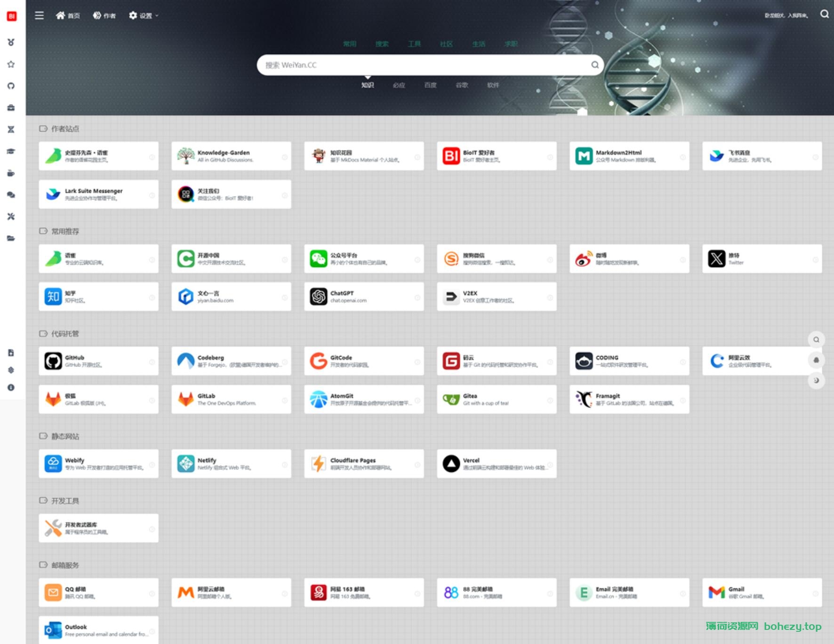Screen dimensions: 834x644
Task: Click the 代码托管 section heading
Action: [65, 334]
